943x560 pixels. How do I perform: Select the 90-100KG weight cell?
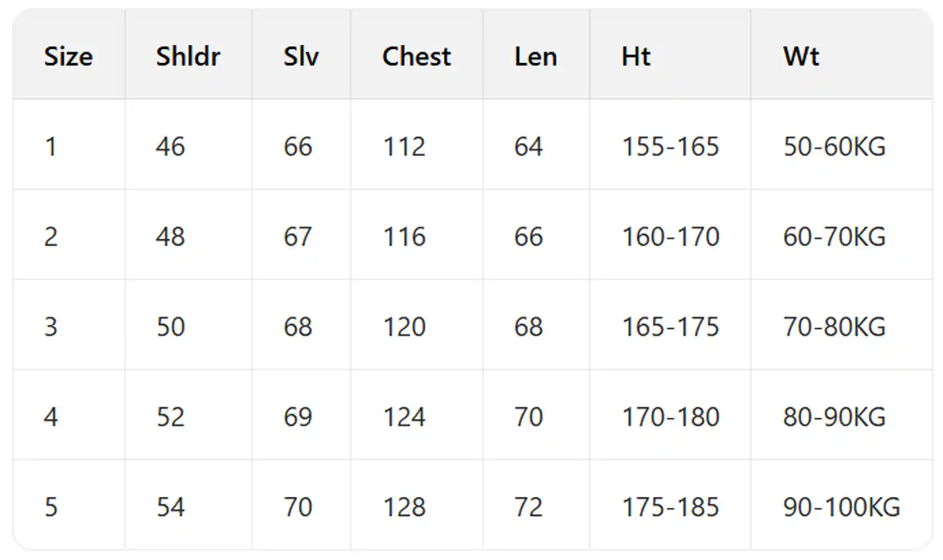click(842, 507)
